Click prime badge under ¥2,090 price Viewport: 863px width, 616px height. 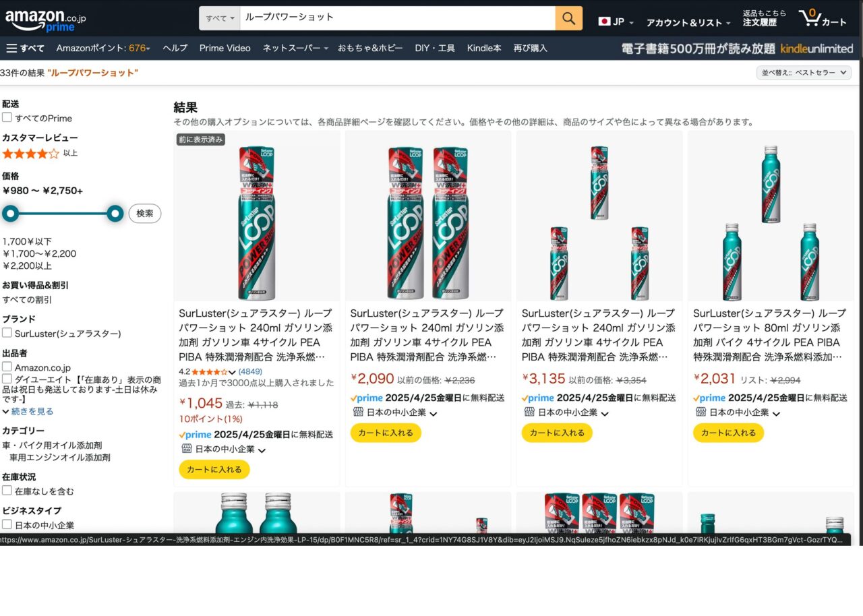[366, 398]
